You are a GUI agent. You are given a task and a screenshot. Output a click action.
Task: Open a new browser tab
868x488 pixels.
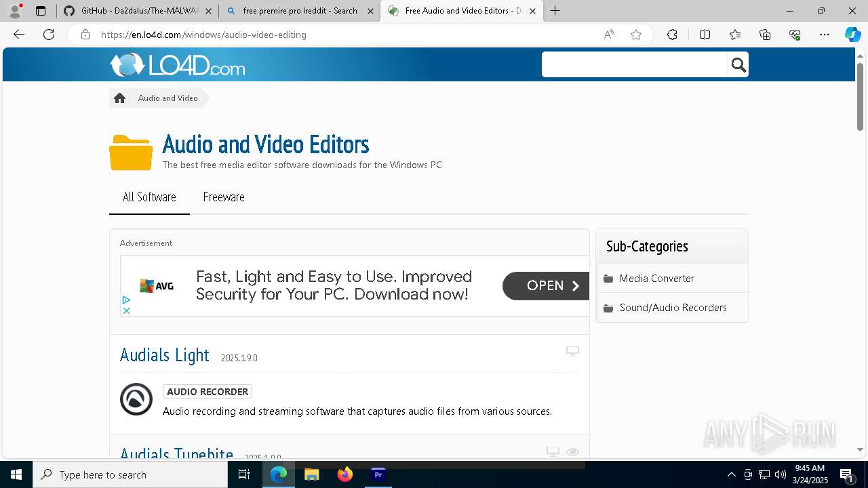click(x=555, y=10)
